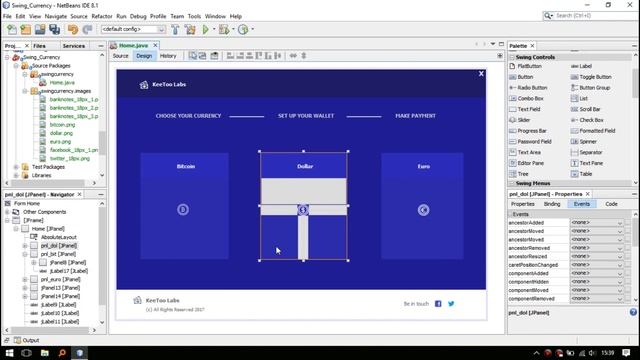Expand pnl_dol [JPanel] node in Navigator
The image size is (640, 360).
tap(25, 246)
